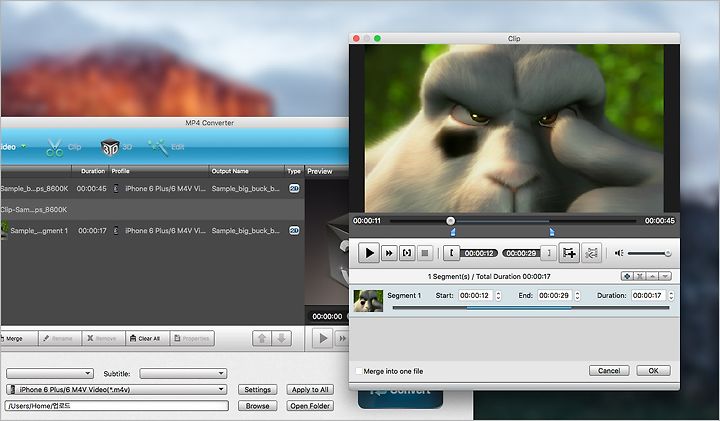Click the volume slider in Clip window
Viewport: 720px width, 421px height.
point(648,253)
